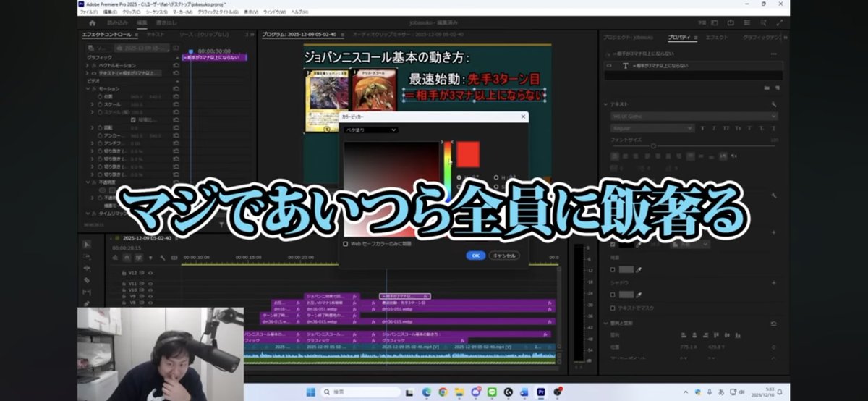This screenshot has height=401, width=868.
Task: Click the reset icon in Align and Transform section
Action: pyautogui.click(x=774, y=324)
